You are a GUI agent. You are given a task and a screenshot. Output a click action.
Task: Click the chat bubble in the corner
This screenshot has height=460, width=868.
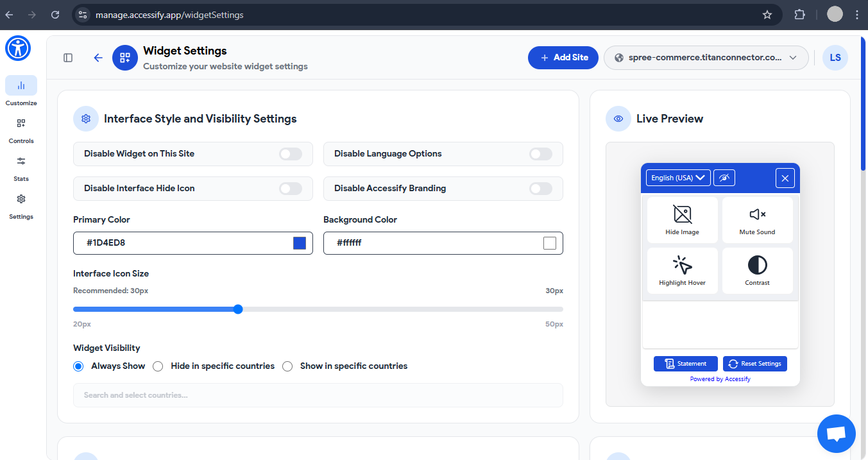[836, 433]
